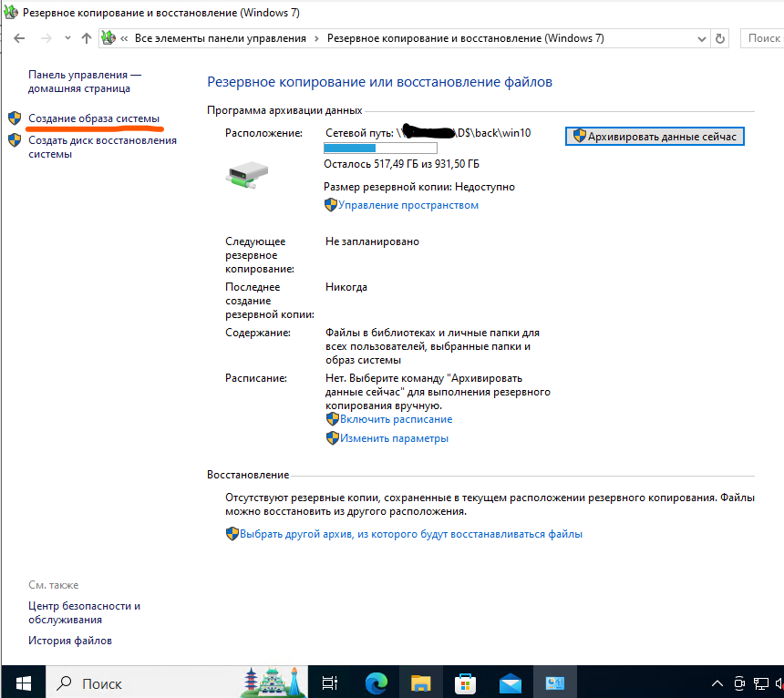Open "Панель управления — домашняя страница"
The height and width of the screenshot is (698, 784).
point(85,81)
